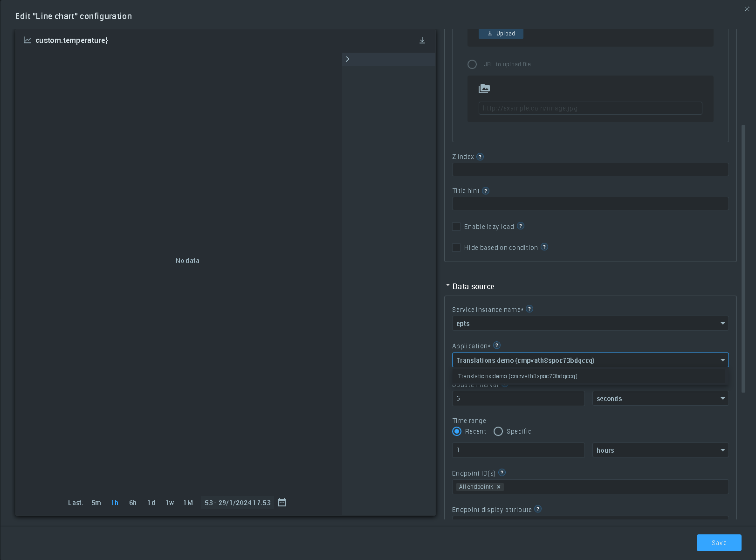The image size is (756, 560).
Task: Click the Title hint input field
Action: pyautogui.click(x=590, y=203)
